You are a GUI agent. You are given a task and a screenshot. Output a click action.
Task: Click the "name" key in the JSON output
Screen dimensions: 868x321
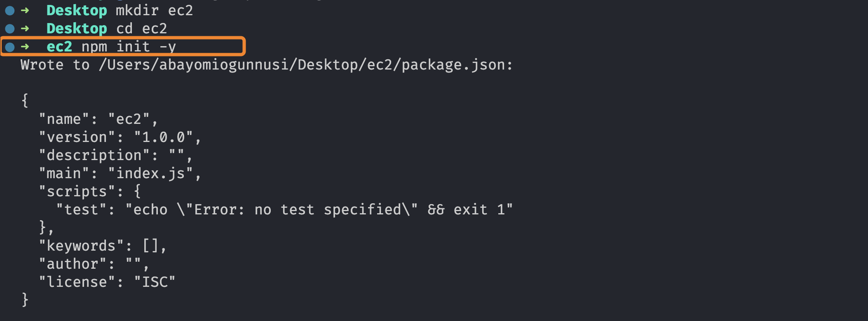click(x=64, y=119)
